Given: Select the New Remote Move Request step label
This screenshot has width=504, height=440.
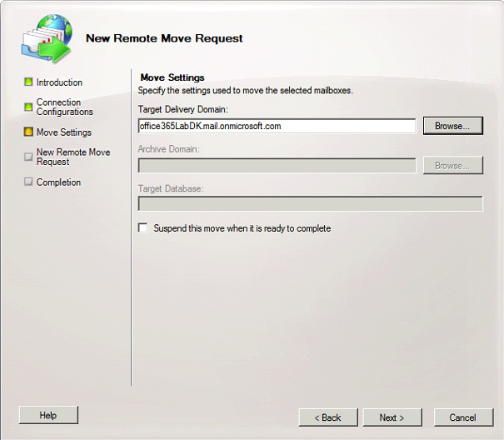Looking at the screenshot, I should click(x=73, y=157).
